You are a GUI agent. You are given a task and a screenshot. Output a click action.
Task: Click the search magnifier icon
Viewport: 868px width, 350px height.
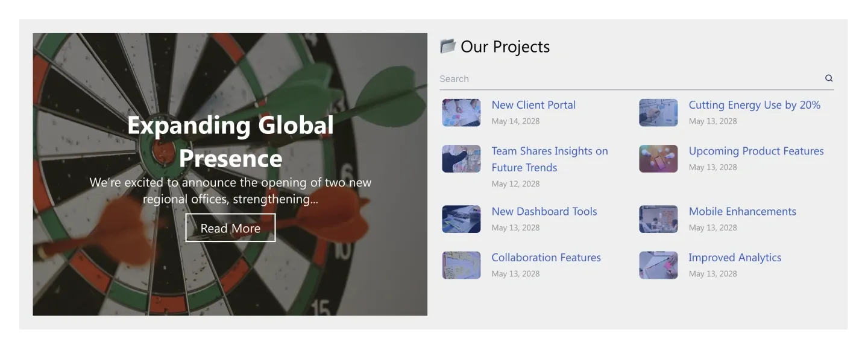tap(829, 78)
